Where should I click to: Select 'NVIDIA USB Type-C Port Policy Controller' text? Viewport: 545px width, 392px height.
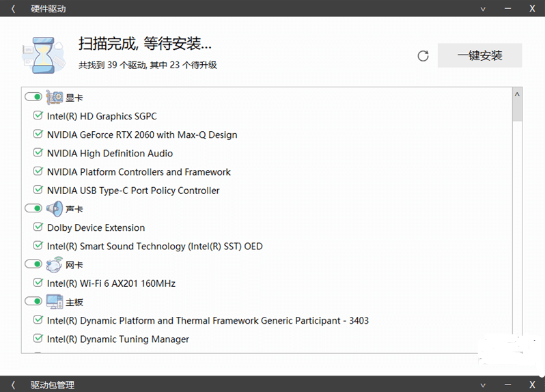(x=133, y=191)
